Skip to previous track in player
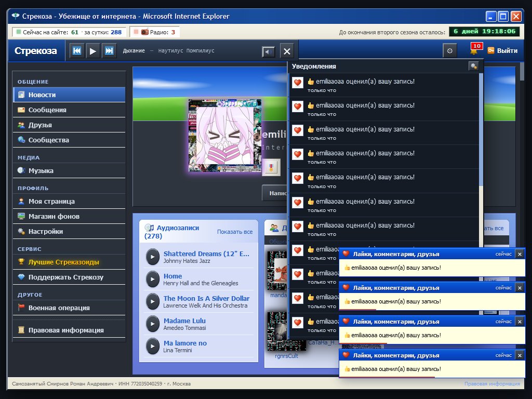This screenshot has height=399, width=532. (77, 51)
